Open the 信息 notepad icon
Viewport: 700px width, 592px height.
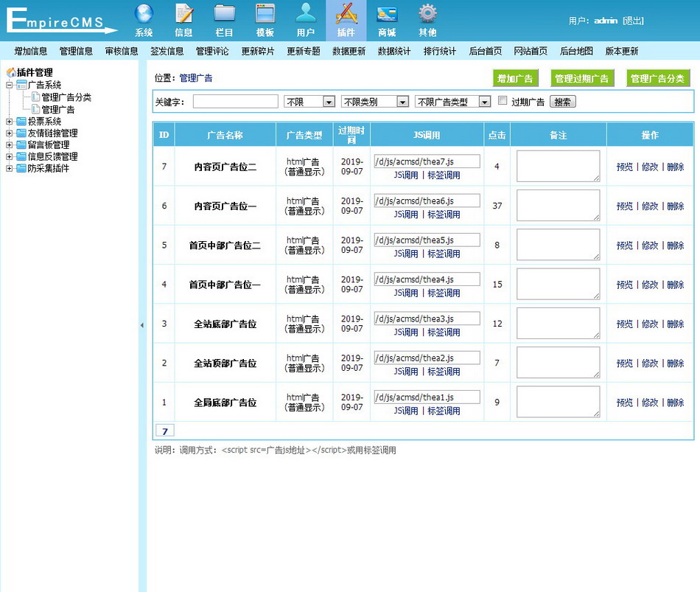click(x=184, y=14)
